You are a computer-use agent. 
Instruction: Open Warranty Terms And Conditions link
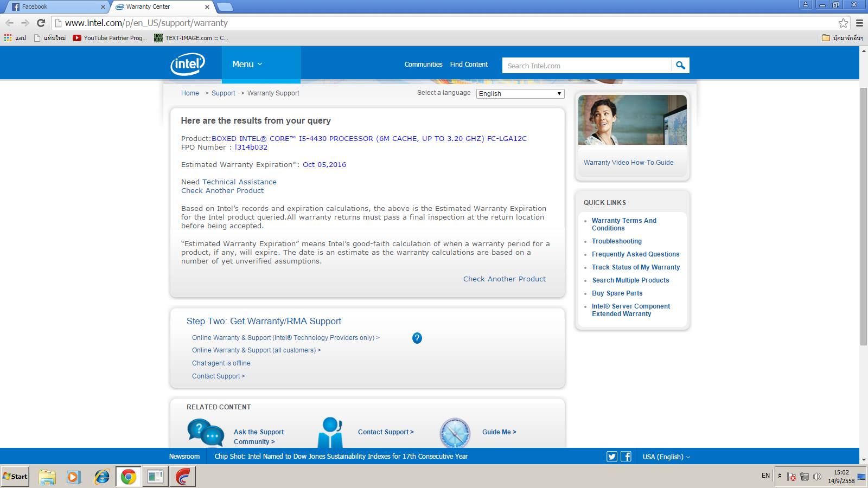point(624,224)
